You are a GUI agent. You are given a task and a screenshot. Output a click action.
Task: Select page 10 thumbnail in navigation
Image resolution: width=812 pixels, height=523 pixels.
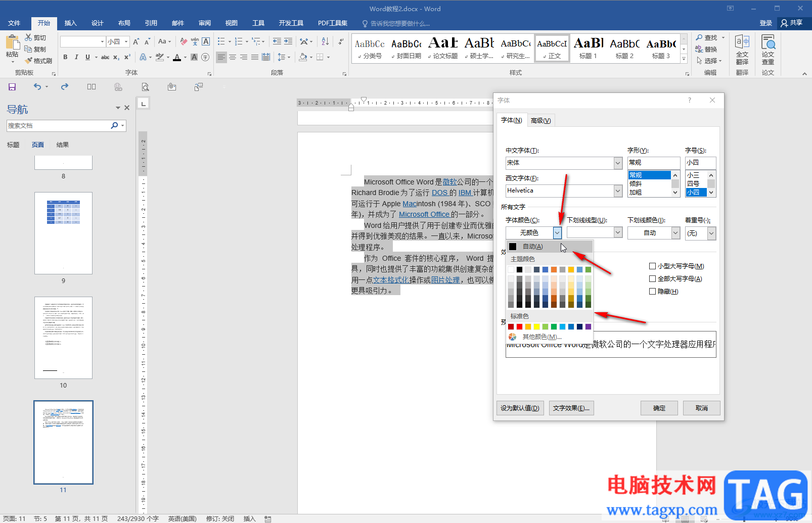pos(63,338)
